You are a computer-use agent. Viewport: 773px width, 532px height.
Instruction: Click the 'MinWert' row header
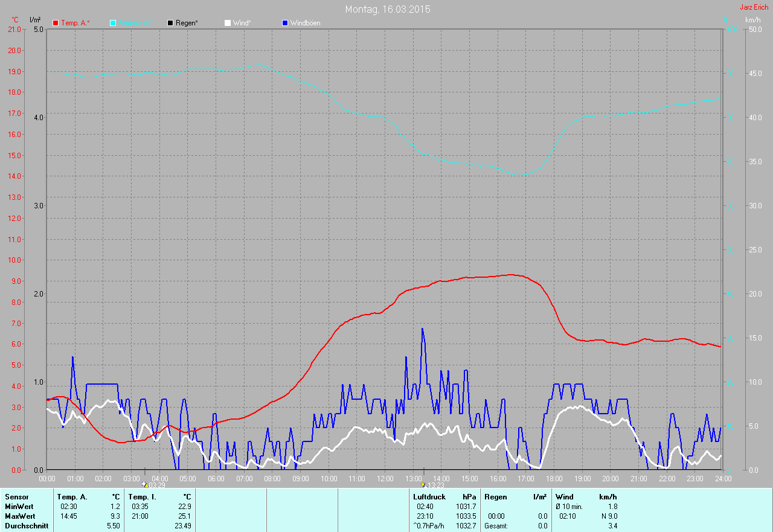tap(19, 507)
